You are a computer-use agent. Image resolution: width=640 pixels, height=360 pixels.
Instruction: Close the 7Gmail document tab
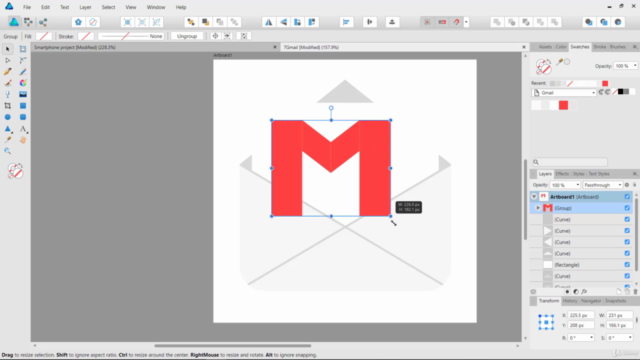click(x=524, y=47)
